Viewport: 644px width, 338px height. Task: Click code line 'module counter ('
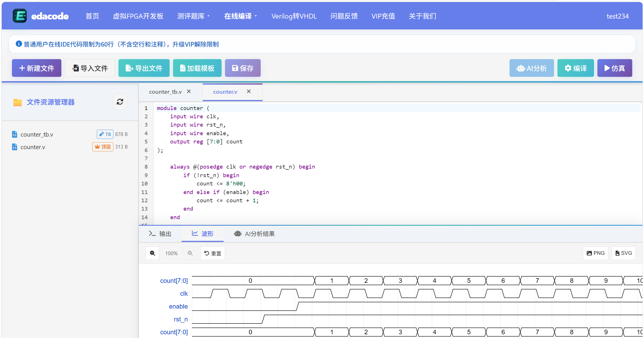point(183,108)
